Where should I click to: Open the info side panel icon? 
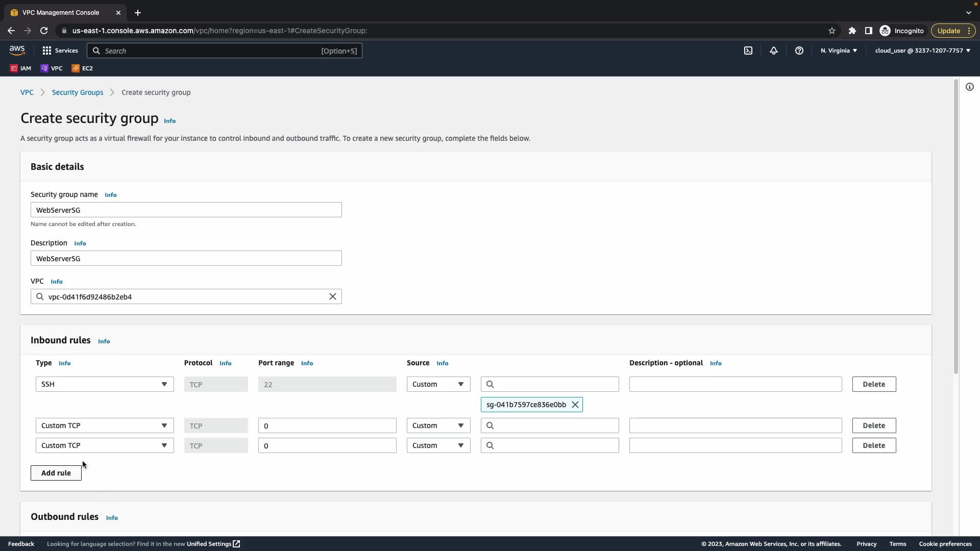[970, 87]
